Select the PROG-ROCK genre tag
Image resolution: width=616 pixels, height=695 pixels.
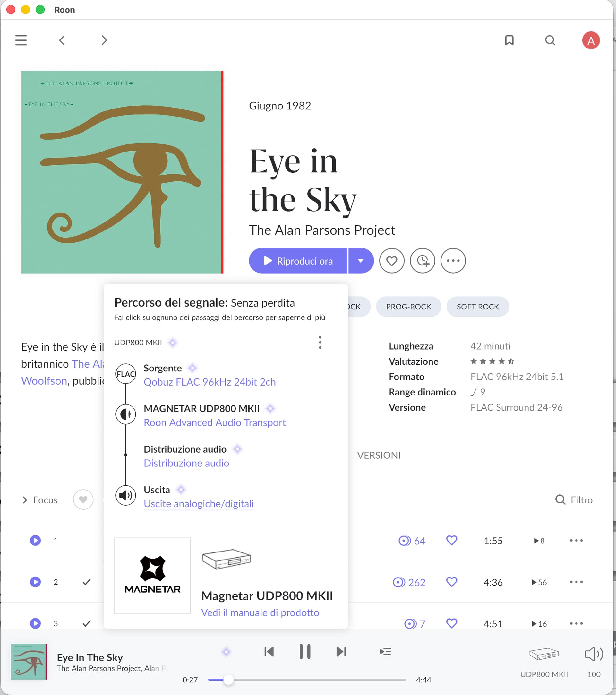(408, 307)
